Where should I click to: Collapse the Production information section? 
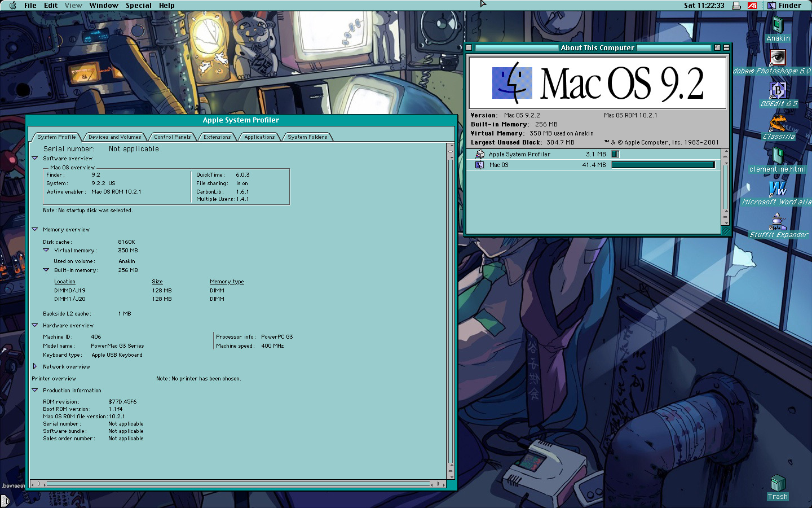pyautogui.click(x=35, y=390)
